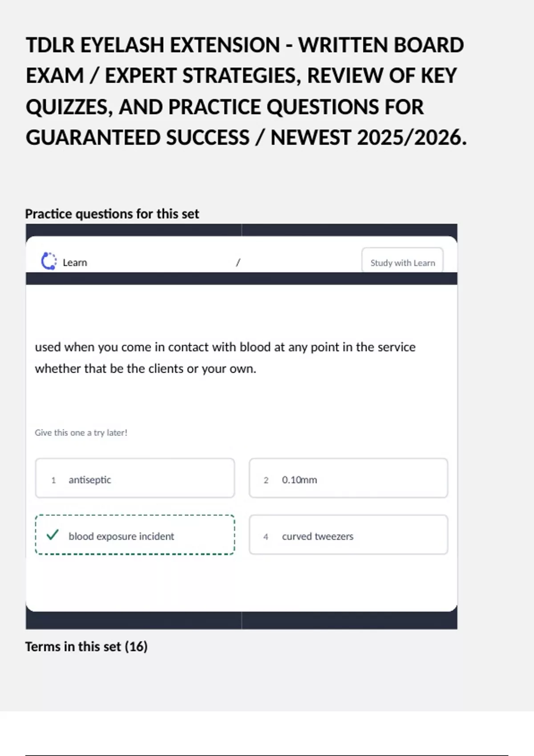Choose the 0.10mm answer option
Image resolution: width=534 pixels, height=756 pixels.
[348, 479]
